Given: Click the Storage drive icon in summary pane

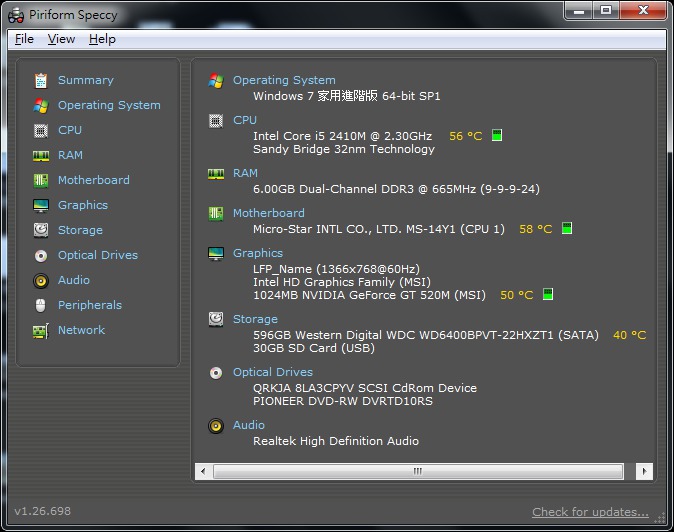Looking at the screenshot, I should (216, 319).
